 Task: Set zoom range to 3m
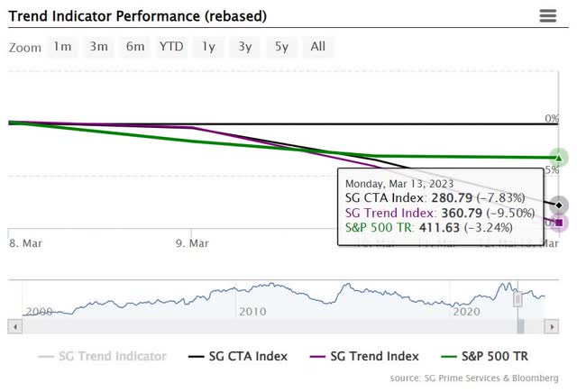(98, 46)
